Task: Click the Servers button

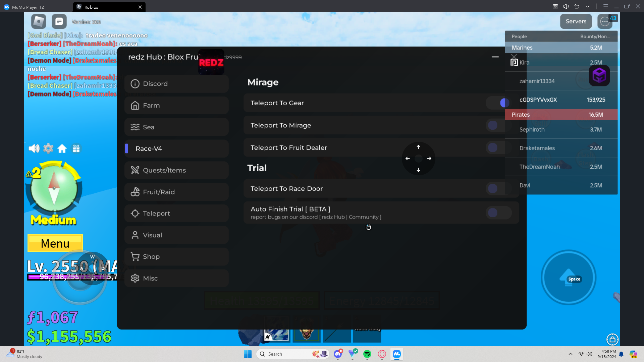Action: pyautogui.click(x=576, y=21)
